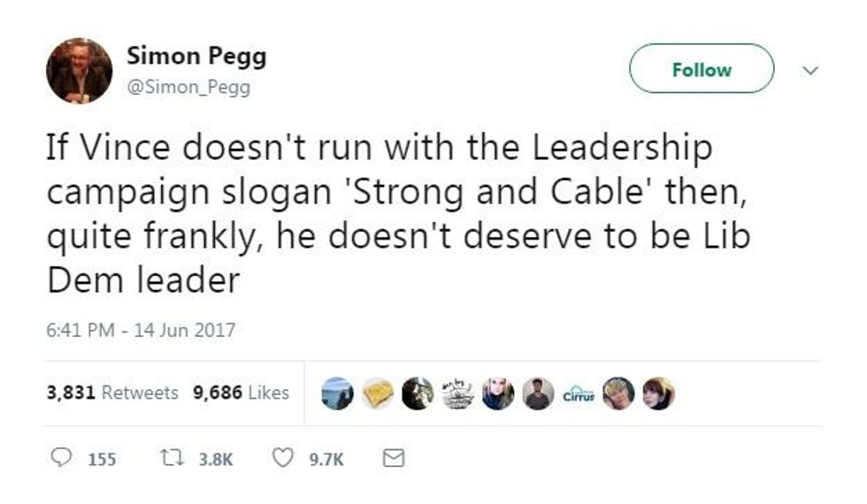Click the black-and-white sketch liker avatar
Viewport: 867px width, 504px height.
tap(457, 393)
